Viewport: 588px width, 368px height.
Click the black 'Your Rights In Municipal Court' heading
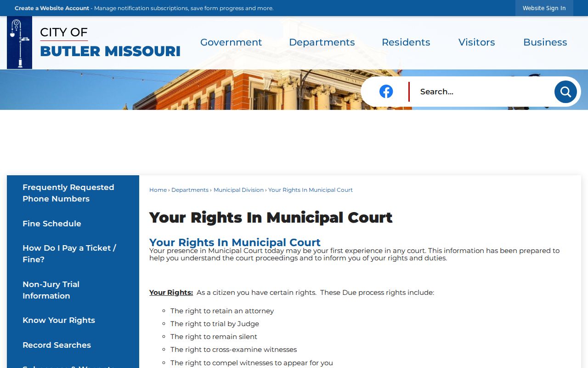click(271, 218)
